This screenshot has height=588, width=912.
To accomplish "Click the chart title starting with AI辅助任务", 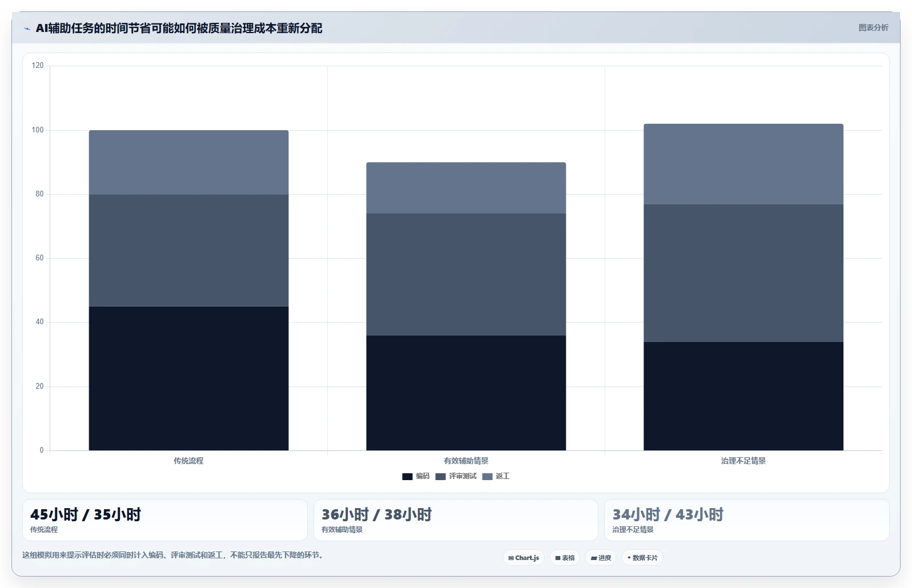I will [179, 28].
